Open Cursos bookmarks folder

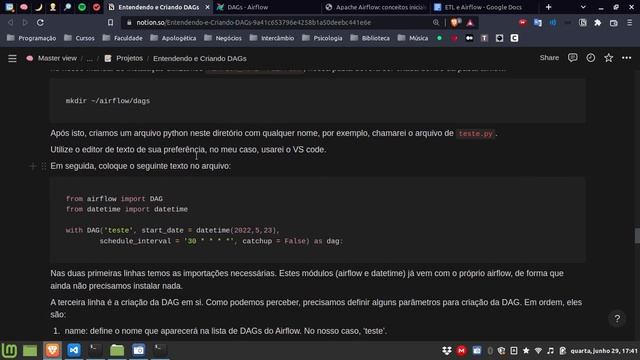point(79,38)
